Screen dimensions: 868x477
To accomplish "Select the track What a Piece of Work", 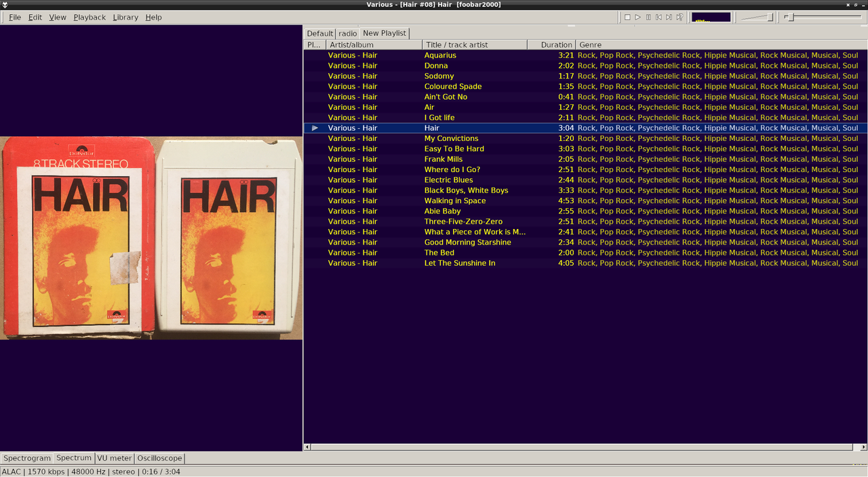I will coord(585,232).
